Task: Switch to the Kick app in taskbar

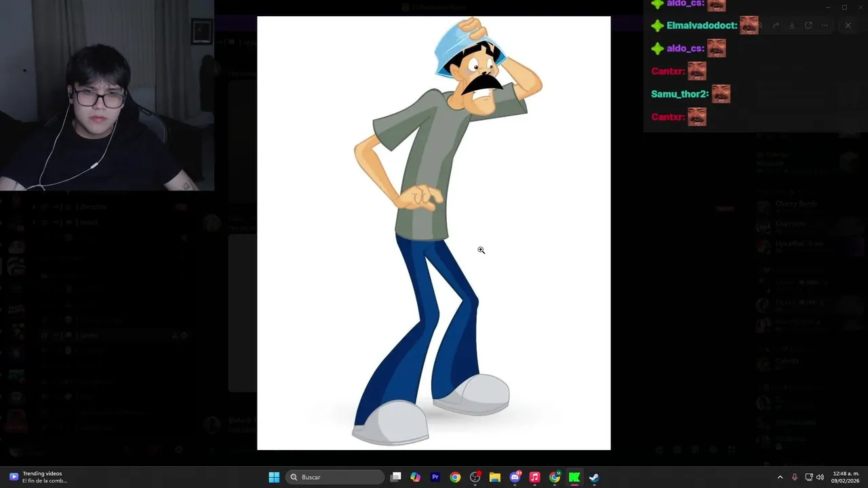Action: (x=574, y=477)
